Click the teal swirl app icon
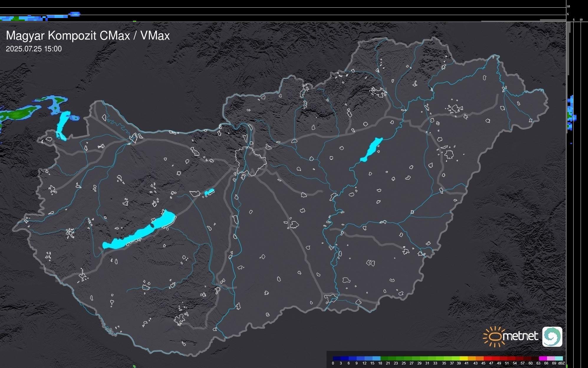Viewport: 588px width, 368px height. click(552, 336)
